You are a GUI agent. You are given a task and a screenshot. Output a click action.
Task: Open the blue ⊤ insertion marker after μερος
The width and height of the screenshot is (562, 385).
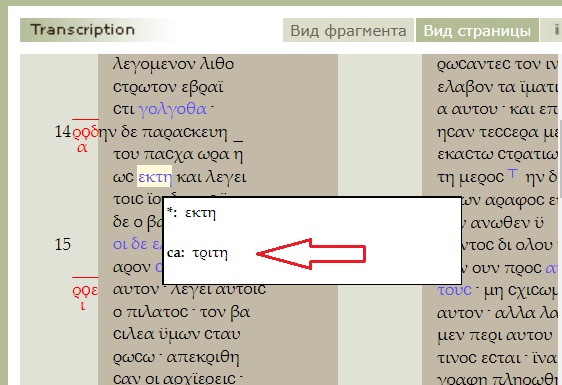[x=513, y=174]
